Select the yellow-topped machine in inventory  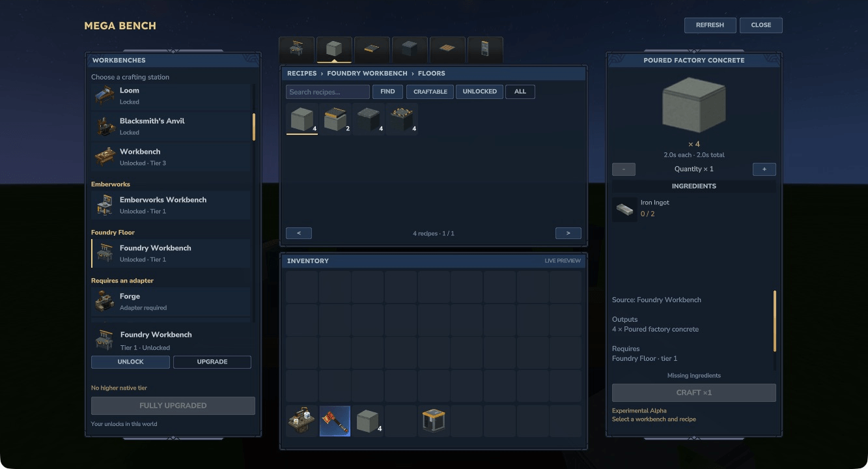[x=434, y=421]
